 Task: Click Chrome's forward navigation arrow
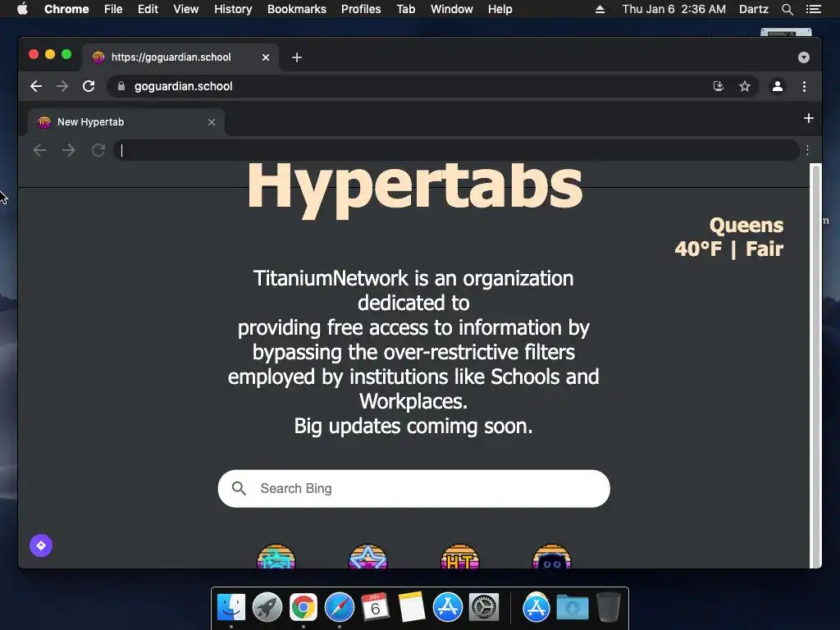62,86
